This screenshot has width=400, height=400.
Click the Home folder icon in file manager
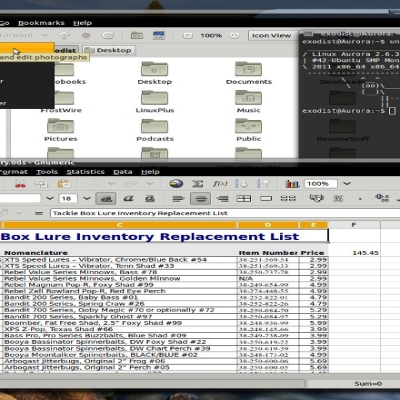point(137,35)
